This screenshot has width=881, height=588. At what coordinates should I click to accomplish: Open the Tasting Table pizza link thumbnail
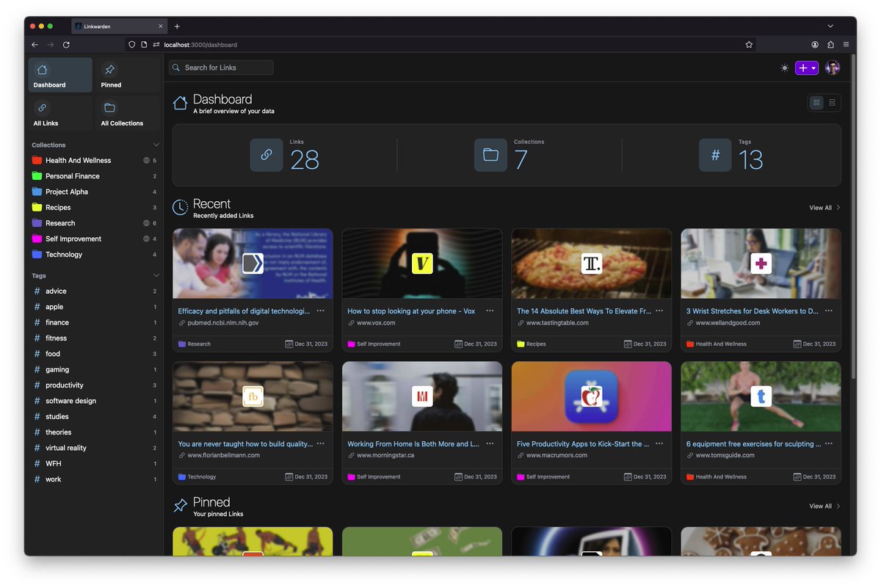click(591, 264)
